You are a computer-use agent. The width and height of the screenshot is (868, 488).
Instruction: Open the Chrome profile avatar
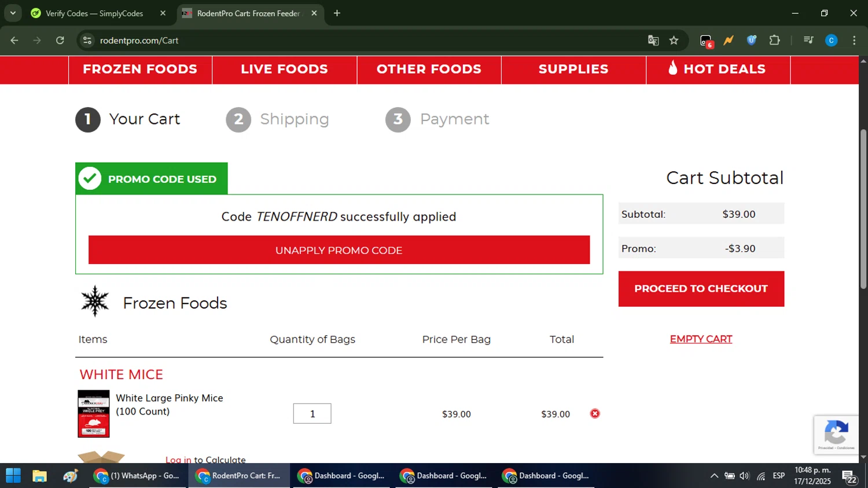click(832, 41)
